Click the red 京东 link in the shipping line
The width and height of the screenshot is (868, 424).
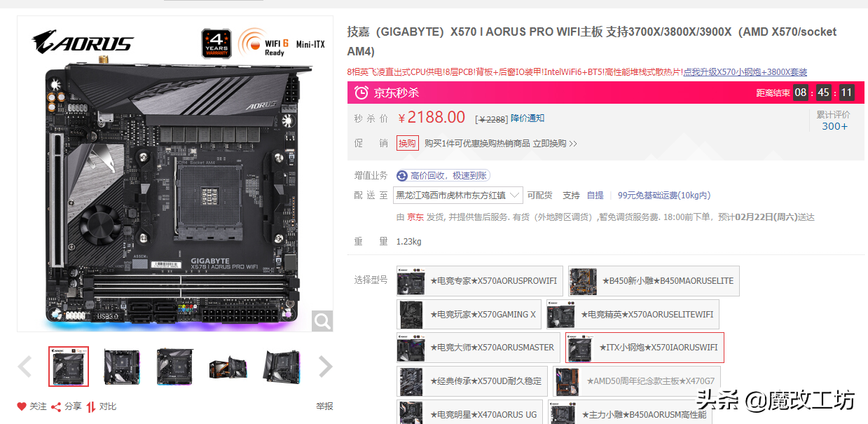(x=415, y=217)
